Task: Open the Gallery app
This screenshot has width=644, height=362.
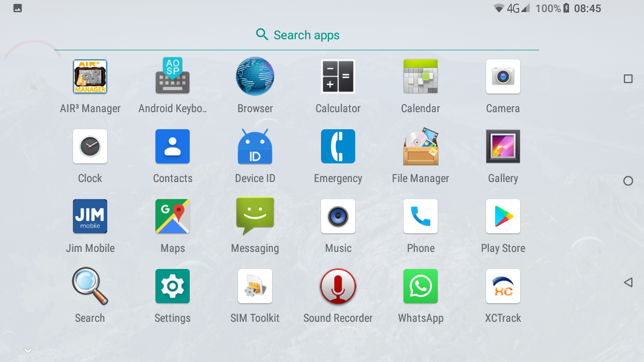Action: [x=503, y=146]
